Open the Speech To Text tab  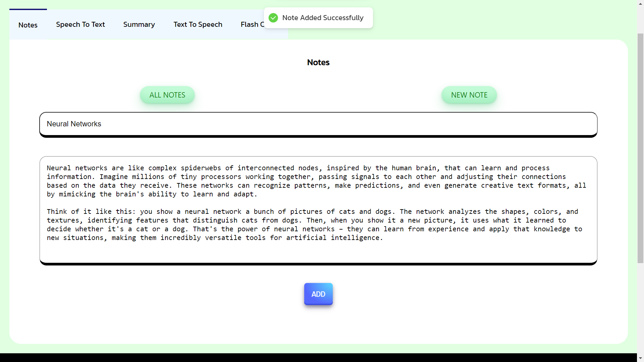[x=80, y=24]
